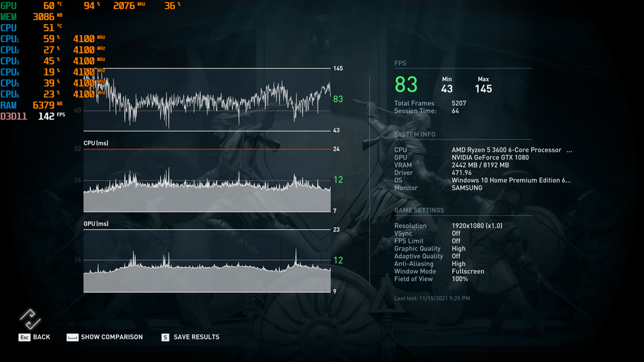Click the green 12 beside the GPU graph

[x=338, y=260]
